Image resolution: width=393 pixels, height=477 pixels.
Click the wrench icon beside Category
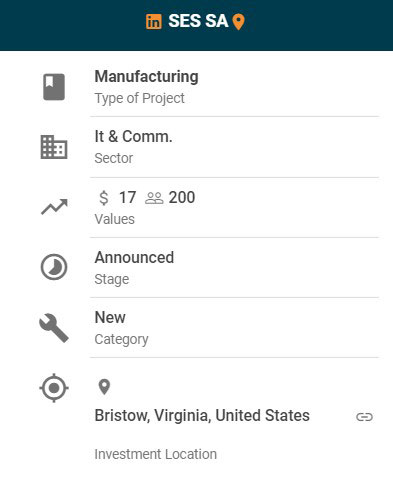pos(54,328)
